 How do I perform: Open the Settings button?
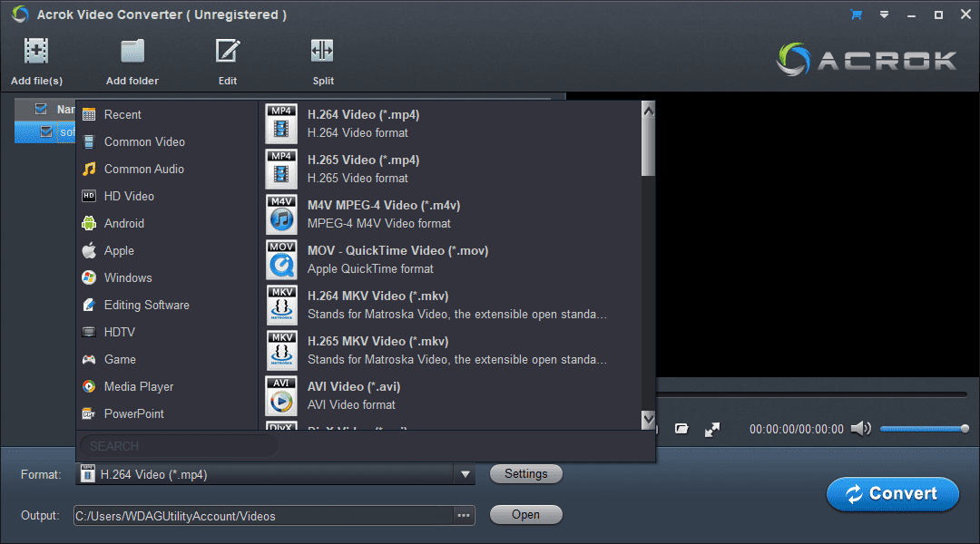[525, 474]
